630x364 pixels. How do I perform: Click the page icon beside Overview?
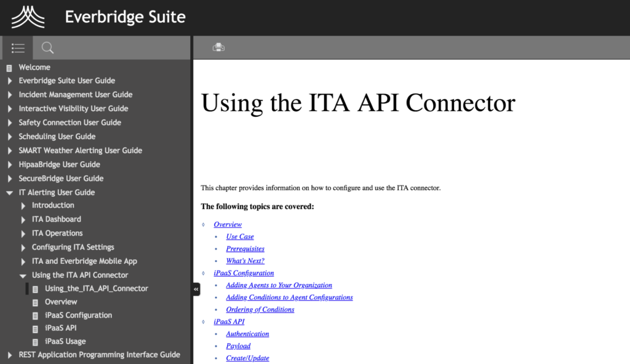[35, 302]
